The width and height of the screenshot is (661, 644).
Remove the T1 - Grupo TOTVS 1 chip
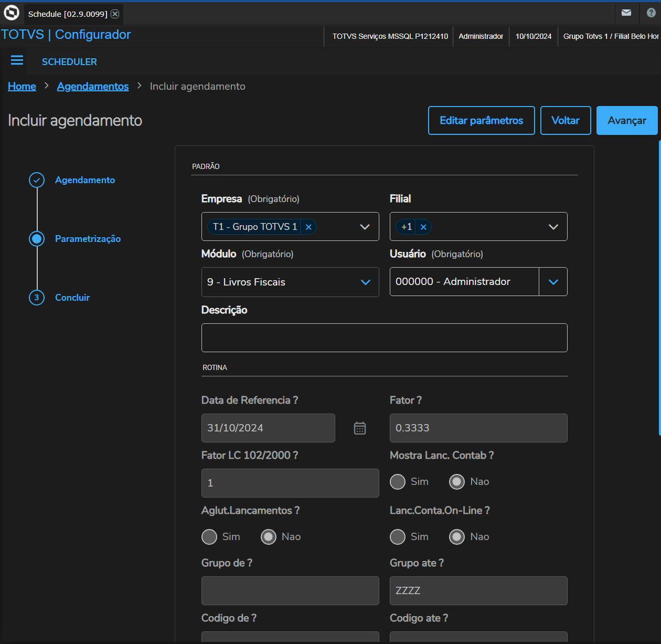[308, 227]
